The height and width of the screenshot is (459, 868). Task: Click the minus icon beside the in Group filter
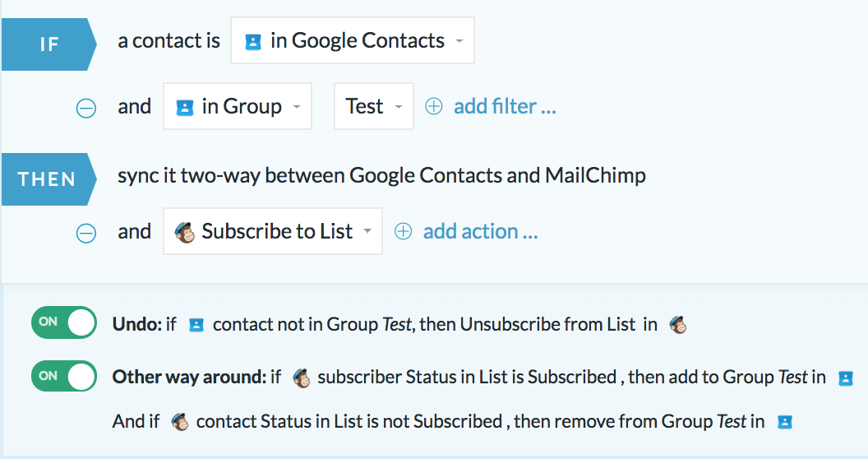(85, 108)
